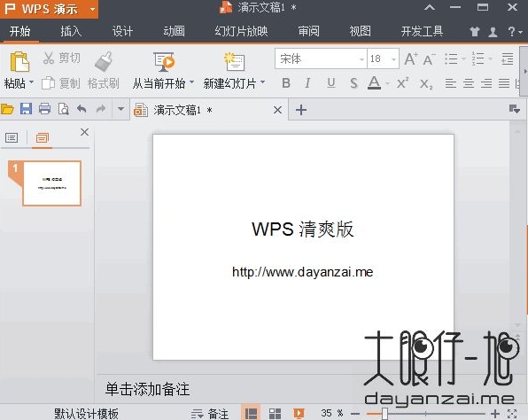Start slideshow from current slide icon
The image size is (528, 420).
[x=164, y=62]
